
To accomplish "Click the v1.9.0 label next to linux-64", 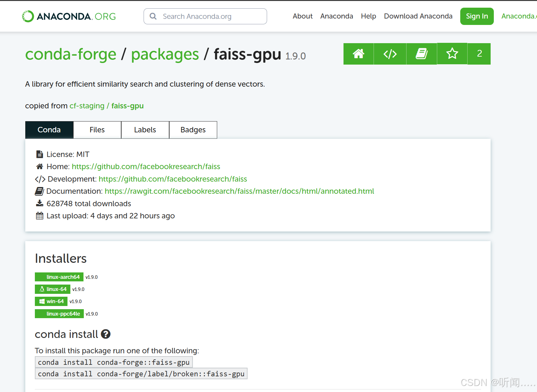I will pyautogui.click(x=78, y=289).
